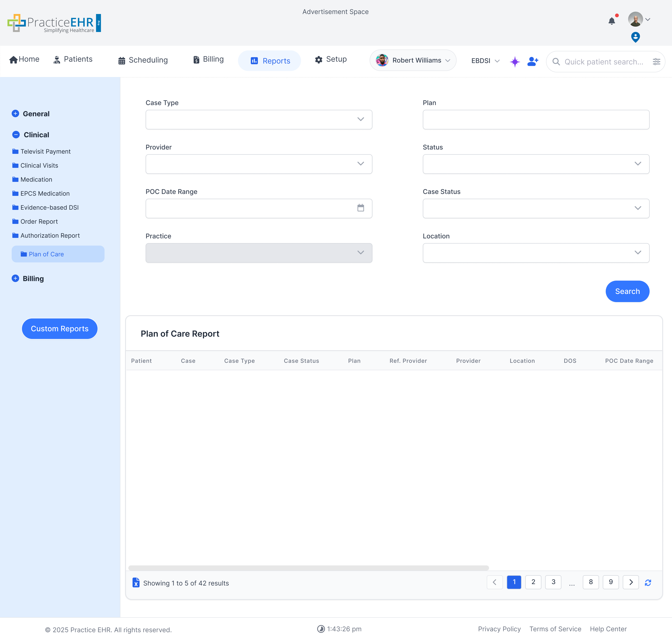Click the blue location pin icon
The image size is (672, 642).
[635, 37]
